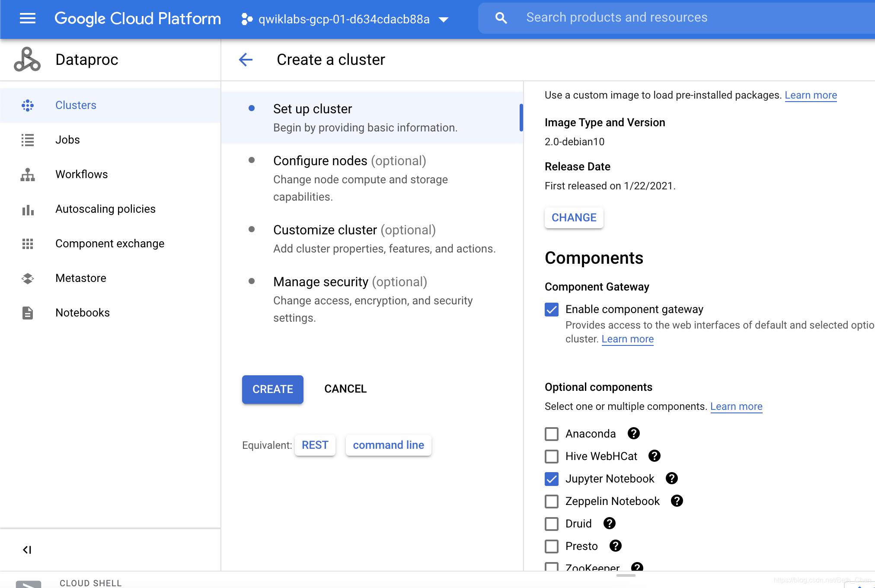Open Learn more link for component gateway

(x=628, y=339)
